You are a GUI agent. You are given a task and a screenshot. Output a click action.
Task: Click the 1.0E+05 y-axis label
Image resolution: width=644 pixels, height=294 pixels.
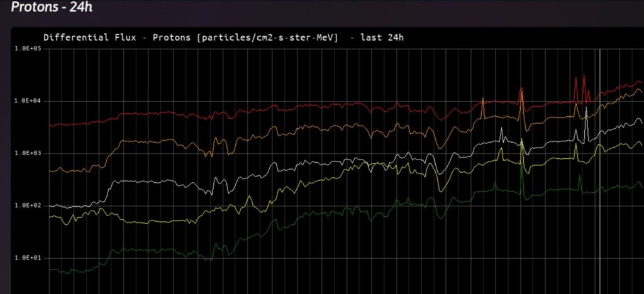[x=28, y=48]
